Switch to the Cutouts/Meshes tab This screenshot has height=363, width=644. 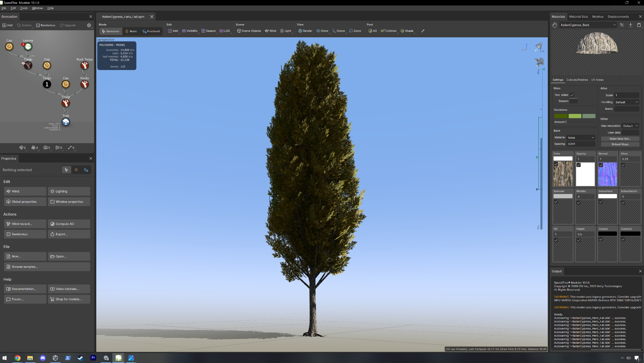(x=577, y=80)
